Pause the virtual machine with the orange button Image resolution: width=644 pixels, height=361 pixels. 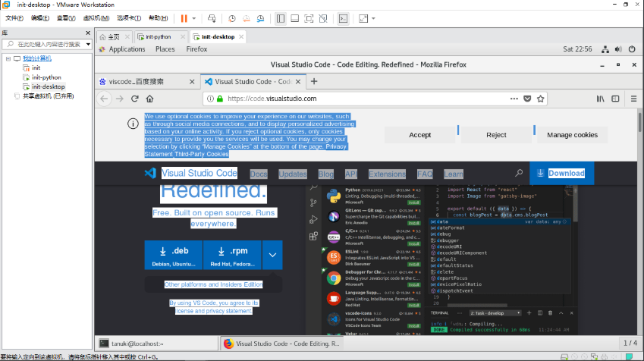(x=184, y=18)
